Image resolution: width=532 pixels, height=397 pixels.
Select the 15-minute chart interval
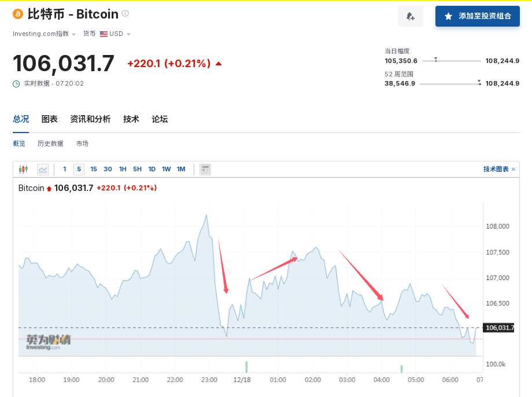click(x=94, y=169)
